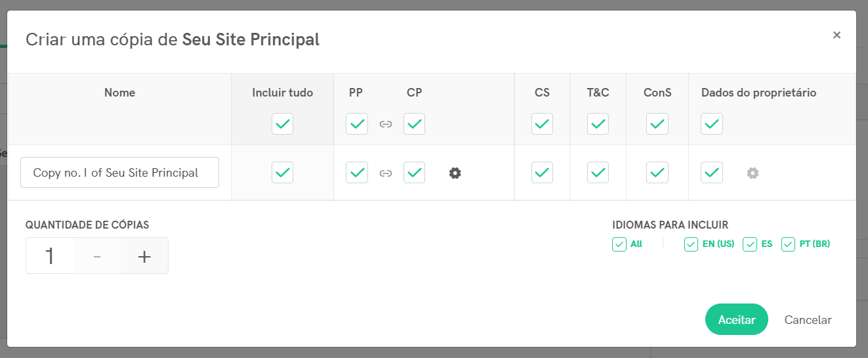
Task: Toggle the header CS column checkbox
Action: click(x=542, y=123)
